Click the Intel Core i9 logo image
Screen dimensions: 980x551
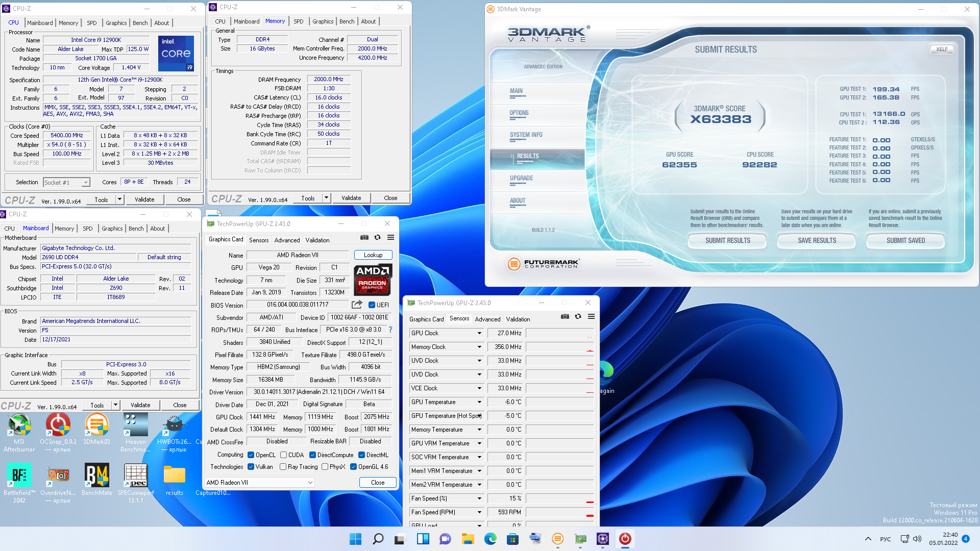click(x=176, y=53)
